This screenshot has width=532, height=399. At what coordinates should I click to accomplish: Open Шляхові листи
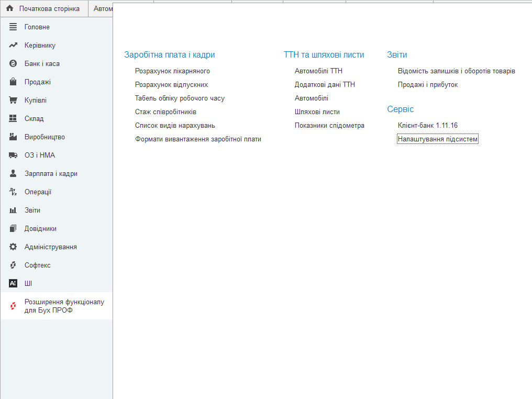point(317,112)
